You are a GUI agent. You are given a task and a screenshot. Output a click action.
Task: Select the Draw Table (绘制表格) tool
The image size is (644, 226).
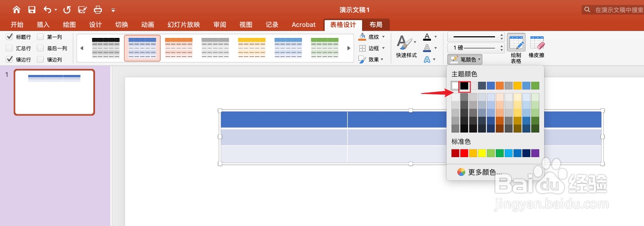pyautogui.click(x=516, y=49)
